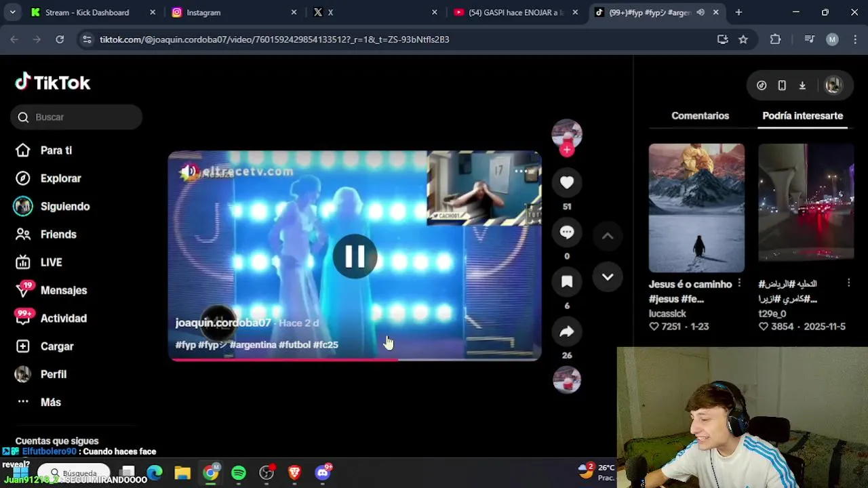Viewport: 868px width, 488px height.
Task: Open comments via the speech bubble icon
Action: point(567,232)
